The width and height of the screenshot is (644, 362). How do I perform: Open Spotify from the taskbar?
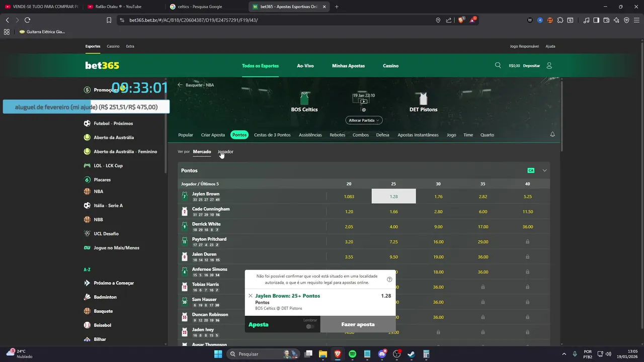(352, 354)
